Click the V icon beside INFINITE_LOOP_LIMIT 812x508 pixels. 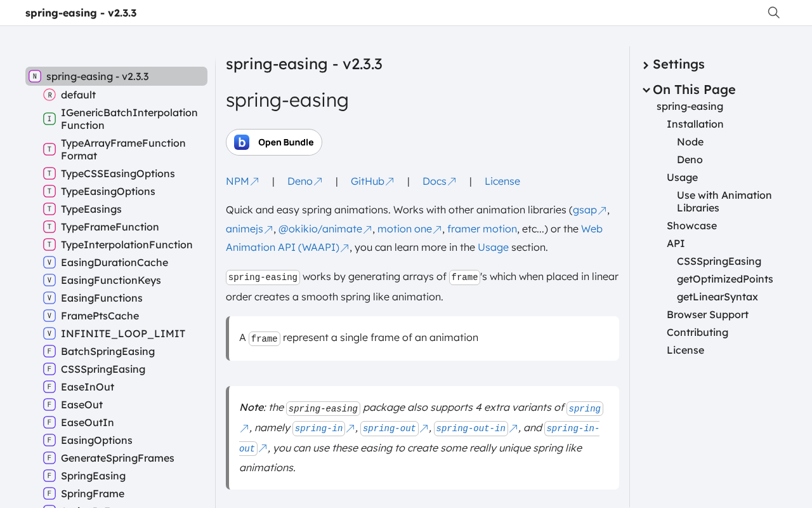[49, 333]
